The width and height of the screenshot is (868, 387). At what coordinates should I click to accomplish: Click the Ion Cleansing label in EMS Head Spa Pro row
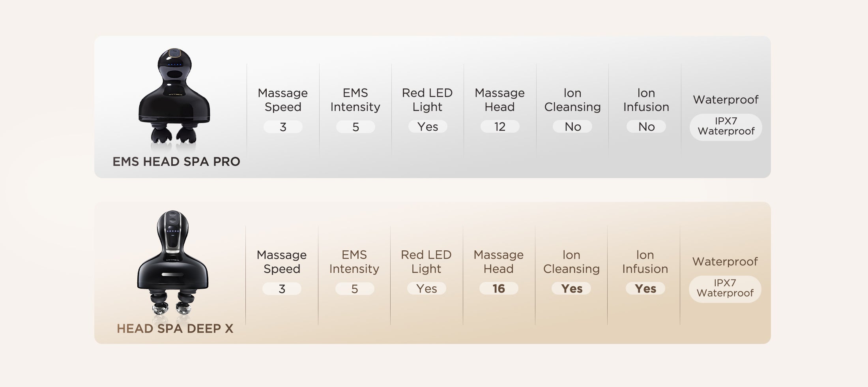[572, 100]
